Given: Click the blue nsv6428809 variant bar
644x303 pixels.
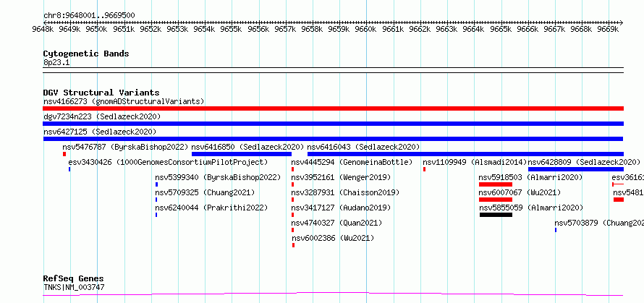Looking at the screenshot, I should click(x=576, y=169).
